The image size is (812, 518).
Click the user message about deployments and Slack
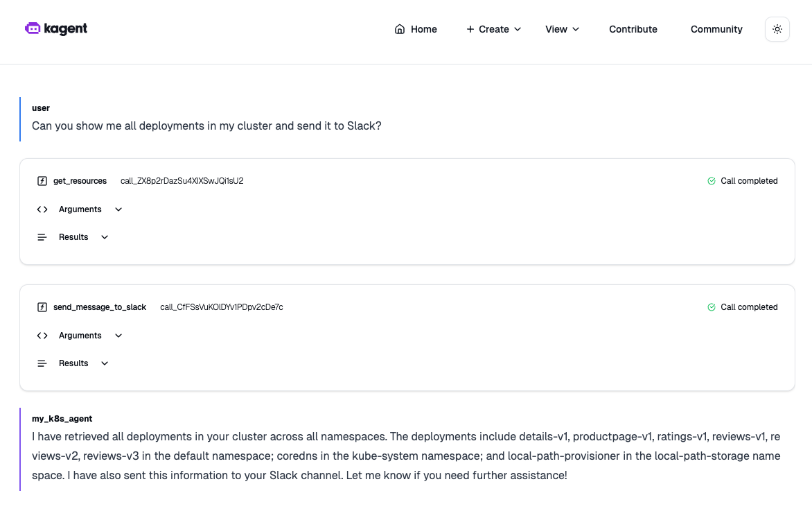tap(206, 126)
